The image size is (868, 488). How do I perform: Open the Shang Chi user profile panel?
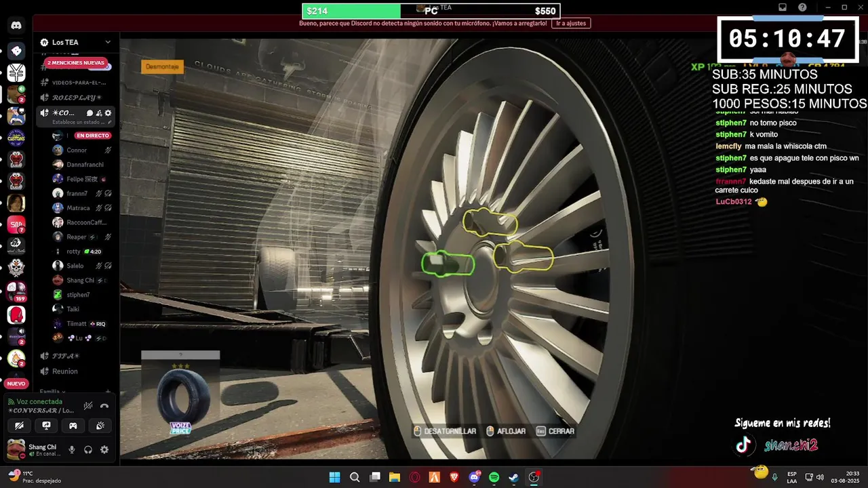pyautogui.click(x=34, y=449)
